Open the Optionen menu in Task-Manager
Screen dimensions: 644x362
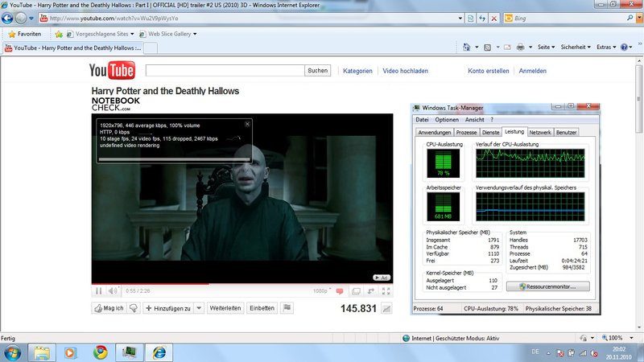[447, 120]
